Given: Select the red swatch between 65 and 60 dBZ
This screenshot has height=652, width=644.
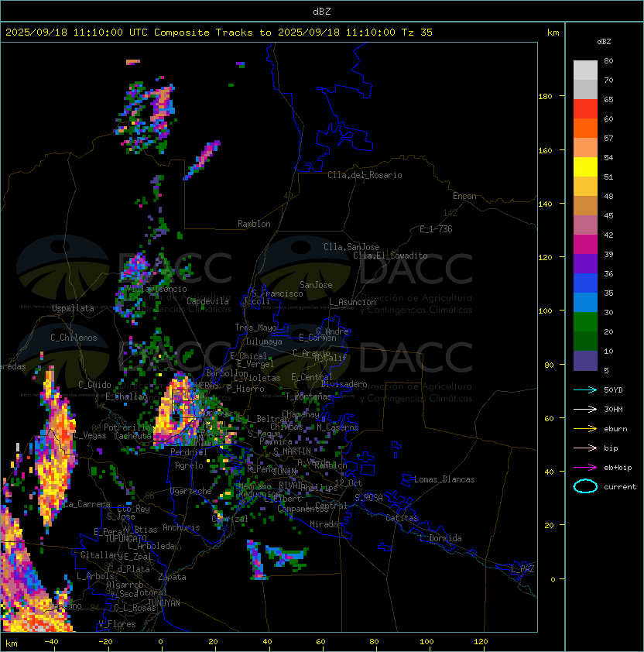Looking at the screenshot, I should click(x=585, y=108).
